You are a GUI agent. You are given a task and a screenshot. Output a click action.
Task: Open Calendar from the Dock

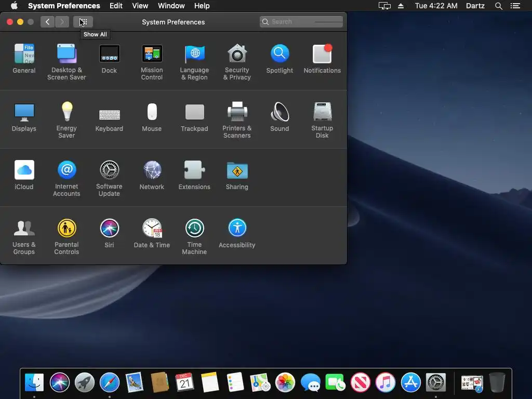coord(184,382)
